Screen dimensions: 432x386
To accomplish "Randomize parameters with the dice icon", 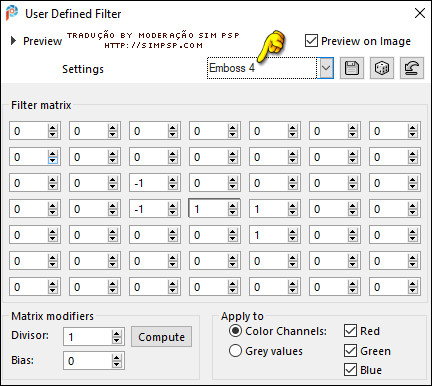I will click(x=382, y=68).
